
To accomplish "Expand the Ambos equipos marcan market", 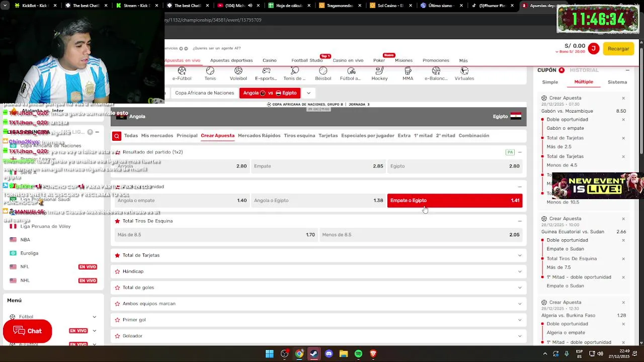I will click(520, 304).
